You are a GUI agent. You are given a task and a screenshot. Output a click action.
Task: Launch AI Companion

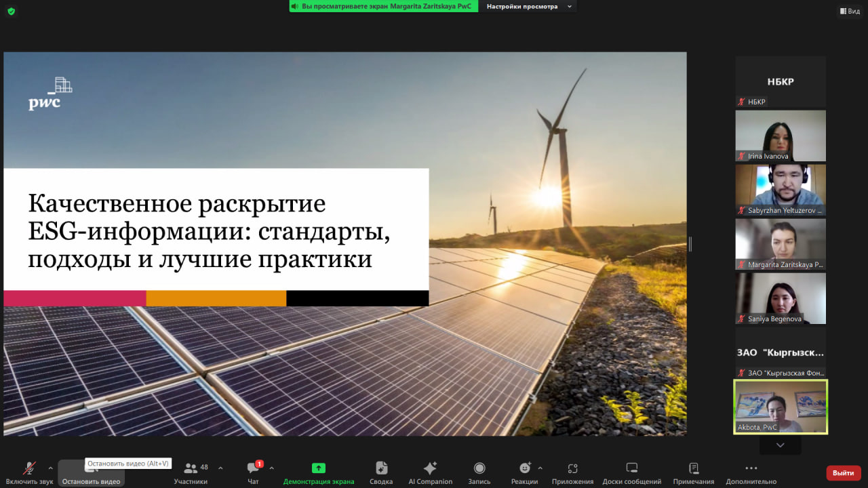pos(430,472)
